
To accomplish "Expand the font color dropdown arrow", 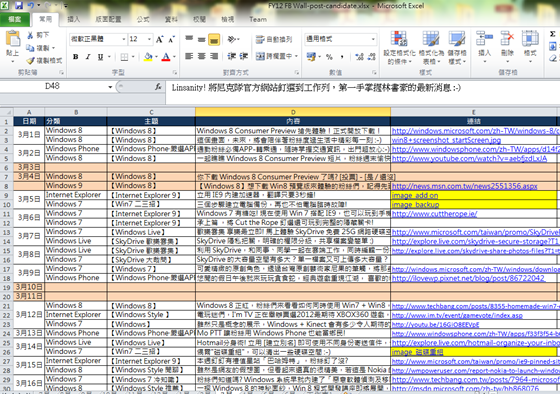I will pyautogui.click(x=174, y=57).
